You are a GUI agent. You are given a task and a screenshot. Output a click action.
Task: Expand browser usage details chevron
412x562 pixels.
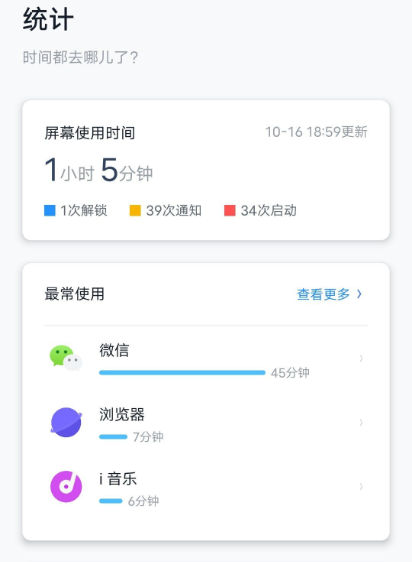361,422
